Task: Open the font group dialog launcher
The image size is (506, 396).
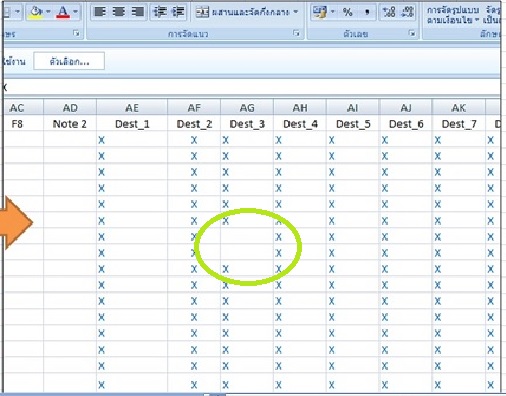Action: 77,33
